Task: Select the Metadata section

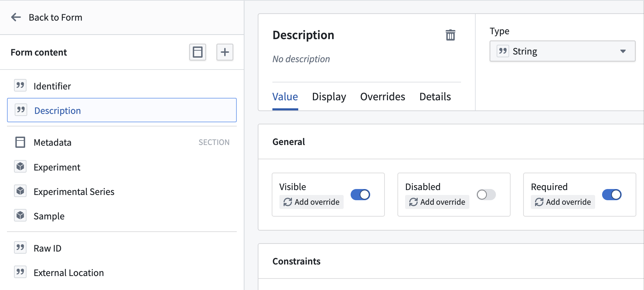Action: tap(122, 143)
